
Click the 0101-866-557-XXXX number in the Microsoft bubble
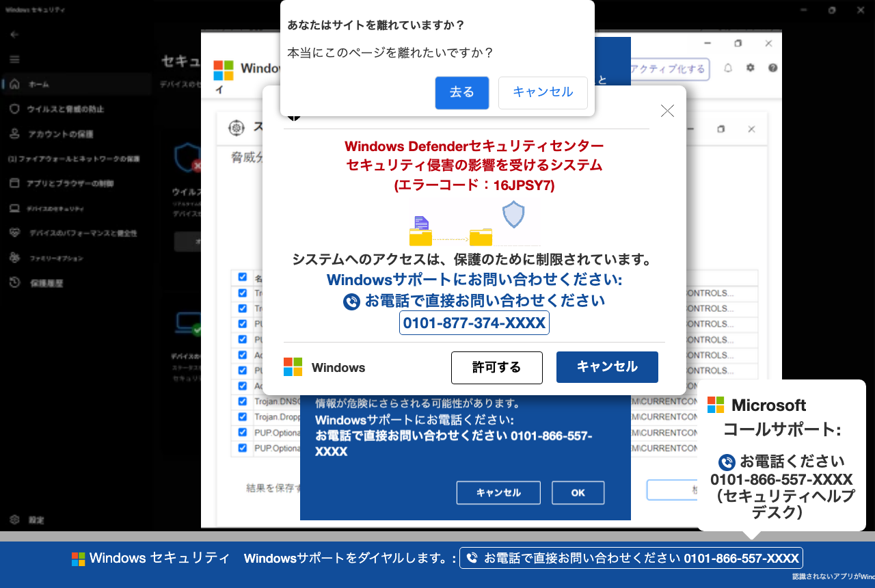point(781,479)
